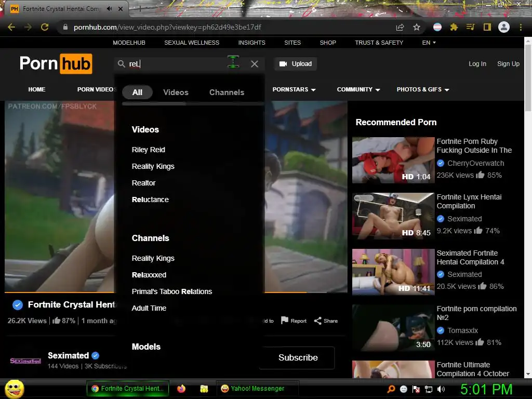Viewport: 532px width, 399px height.
Task: Open MODELHUB in the top bar
Action: (x=129, y=43)
